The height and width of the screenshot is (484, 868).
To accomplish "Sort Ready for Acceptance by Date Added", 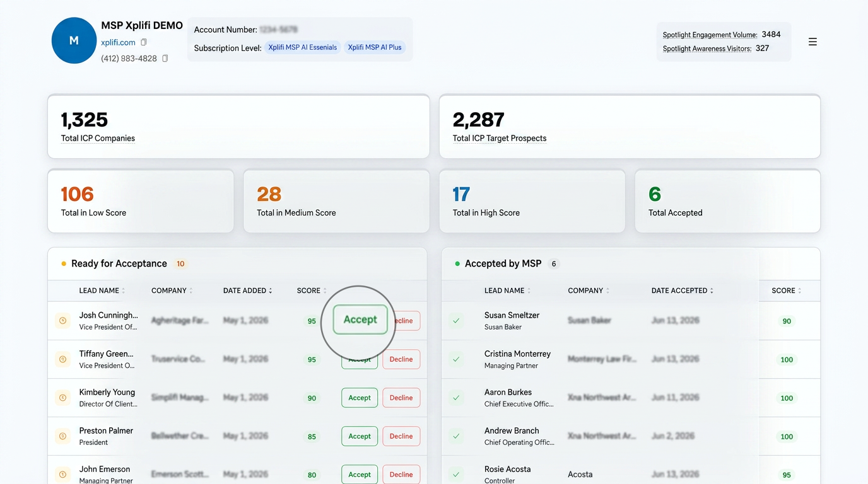I will 248,291.
